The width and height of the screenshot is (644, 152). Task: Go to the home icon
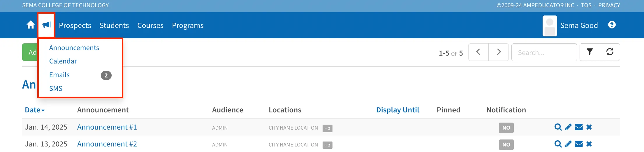(x=31, y=25)
